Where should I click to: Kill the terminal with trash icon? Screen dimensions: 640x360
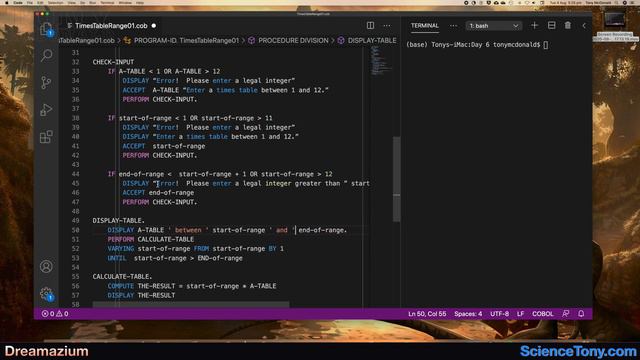(x=568, y=25)
